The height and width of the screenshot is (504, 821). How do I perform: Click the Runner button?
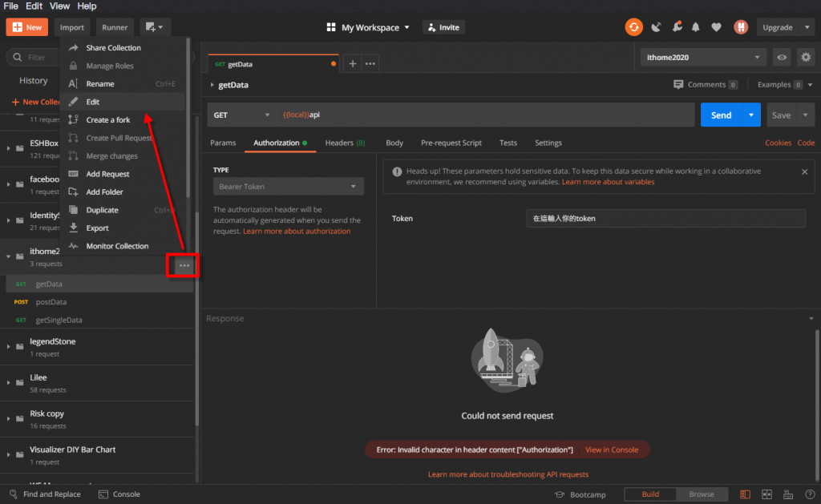(115, 27)
